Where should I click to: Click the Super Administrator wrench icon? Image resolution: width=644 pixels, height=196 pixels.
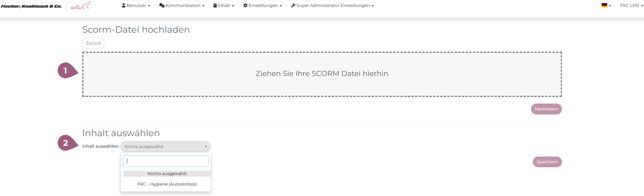tap(293, 6)
